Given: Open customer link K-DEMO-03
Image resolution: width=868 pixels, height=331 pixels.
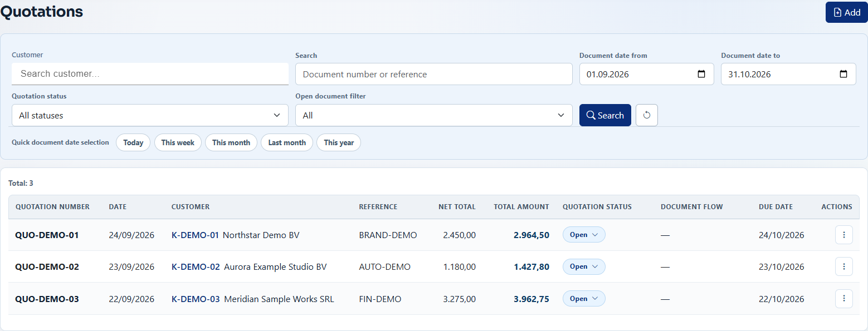Looking at the screenshot, I should (x=196, y=299).
